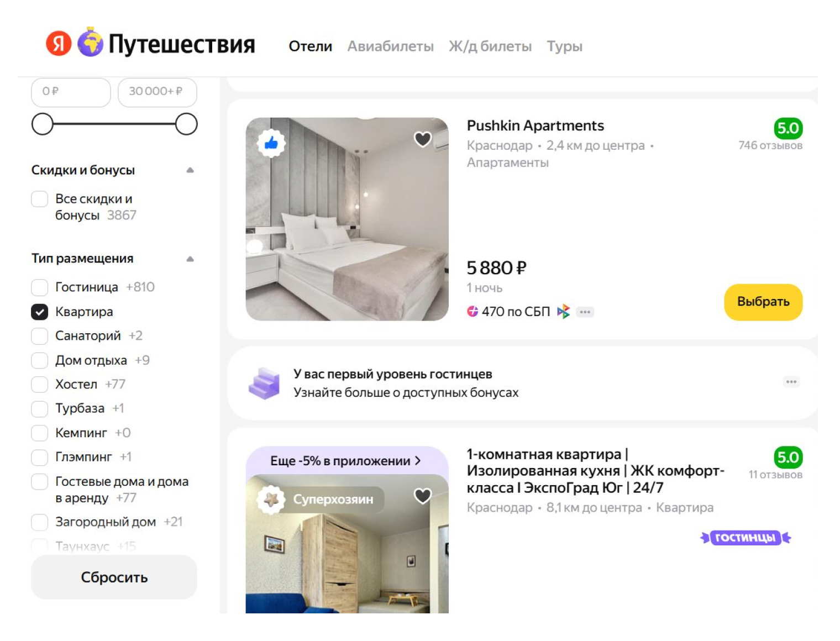This screenshot has width=840, height=641.
Task: Open the Туры section
Action: click(564, 46)
